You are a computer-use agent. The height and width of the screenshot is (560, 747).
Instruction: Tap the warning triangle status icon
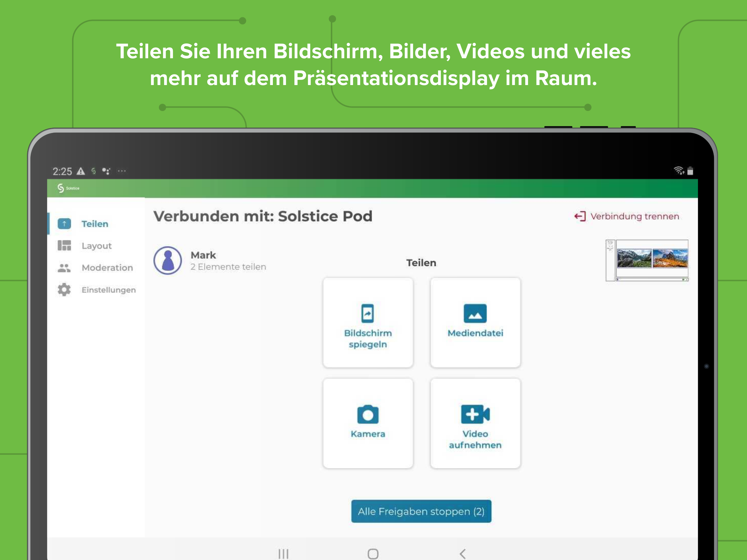(81, 171)
